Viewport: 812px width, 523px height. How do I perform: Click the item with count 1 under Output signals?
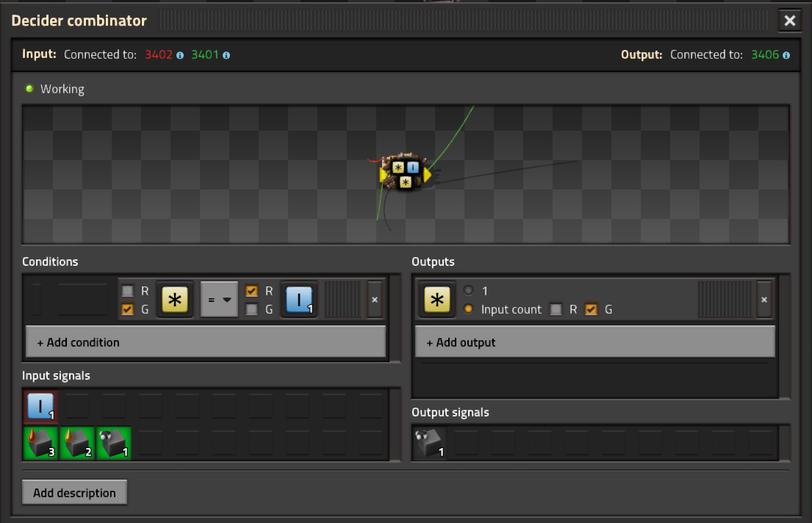(x=430, y=443)
